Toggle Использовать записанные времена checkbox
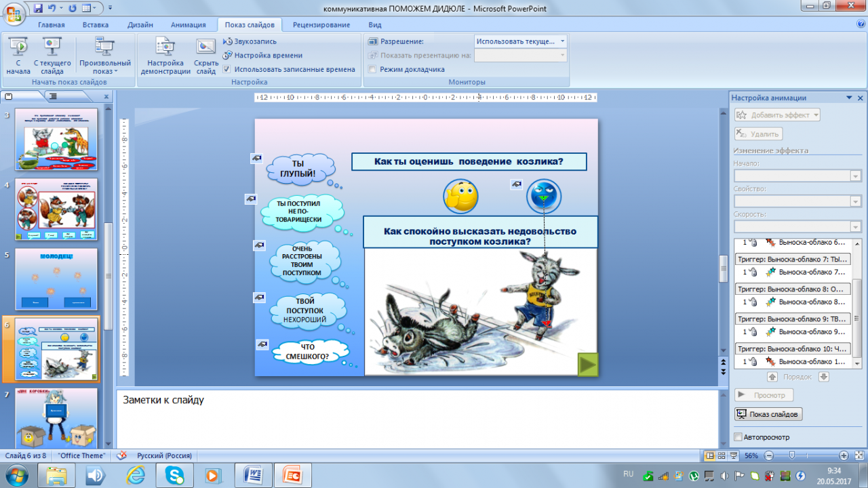The image size is (868, 488). pyautogui.click(x=226, y=69)
